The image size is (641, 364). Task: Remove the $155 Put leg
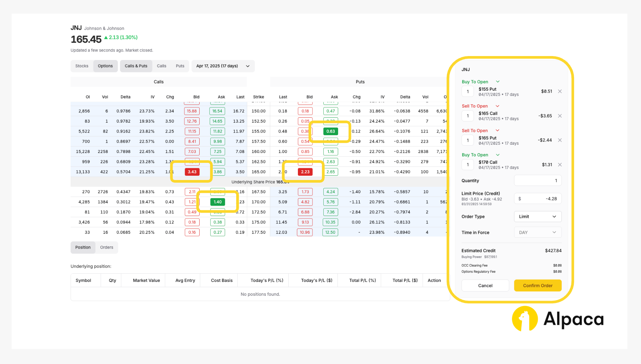tap(560, 92)
